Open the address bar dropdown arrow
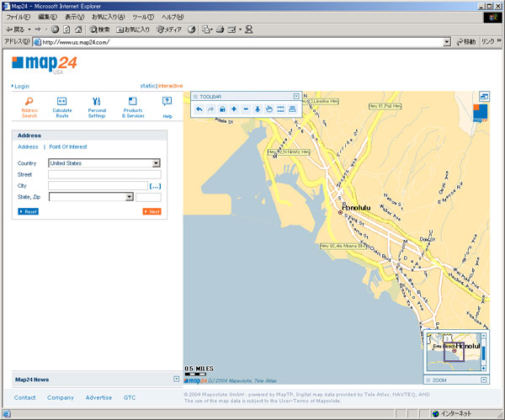The image size is (505, 420). pyautogui.click(x=446, y=42)
